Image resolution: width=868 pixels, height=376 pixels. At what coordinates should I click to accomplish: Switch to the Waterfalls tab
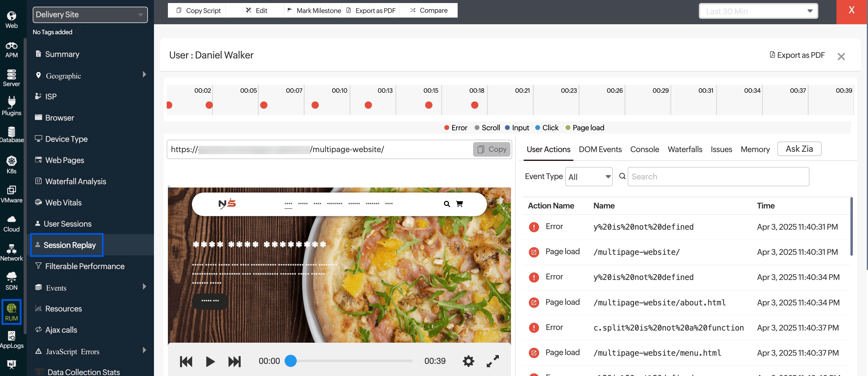coord(685,149)
